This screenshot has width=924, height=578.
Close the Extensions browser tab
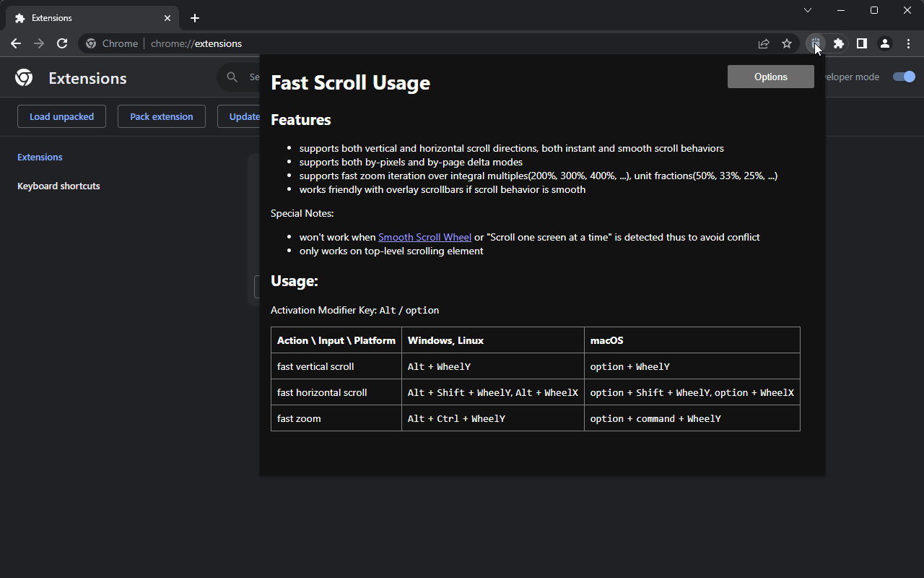point(167,18)
